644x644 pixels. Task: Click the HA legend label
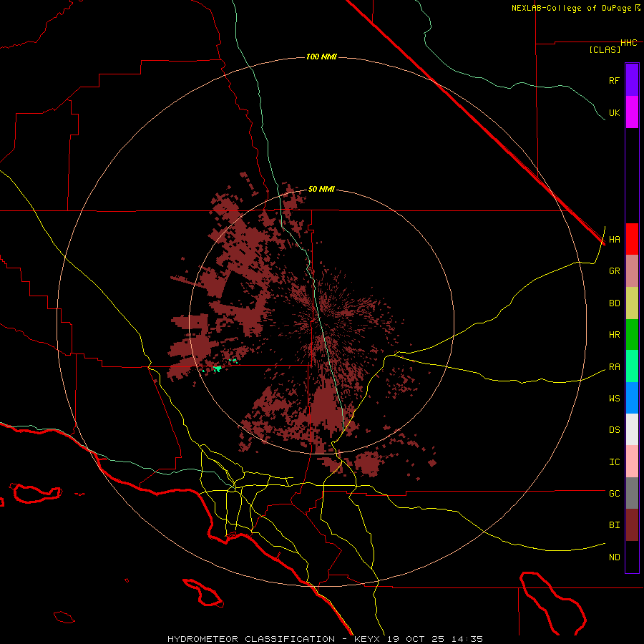tap(614, 240)
